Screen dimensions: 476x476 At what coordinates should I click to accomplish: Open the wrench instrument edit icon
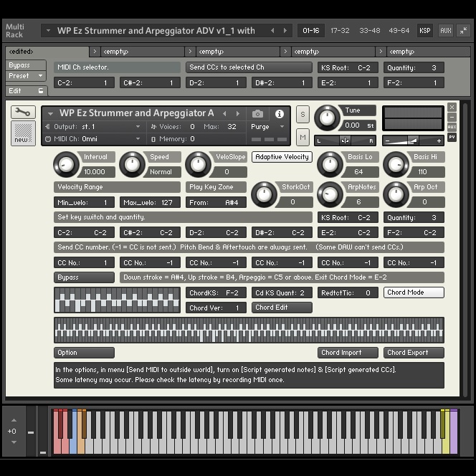click(x=23, y=113)
